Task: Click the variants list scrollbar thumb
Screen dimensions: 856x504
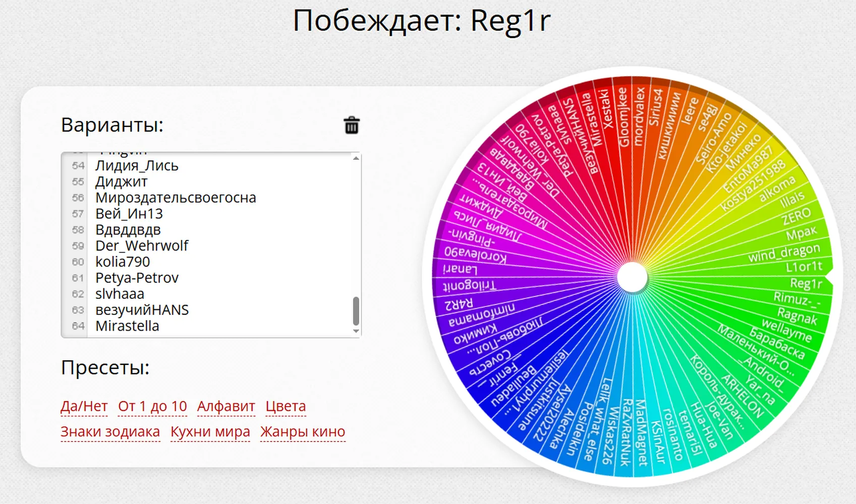Action: (356, 311)
